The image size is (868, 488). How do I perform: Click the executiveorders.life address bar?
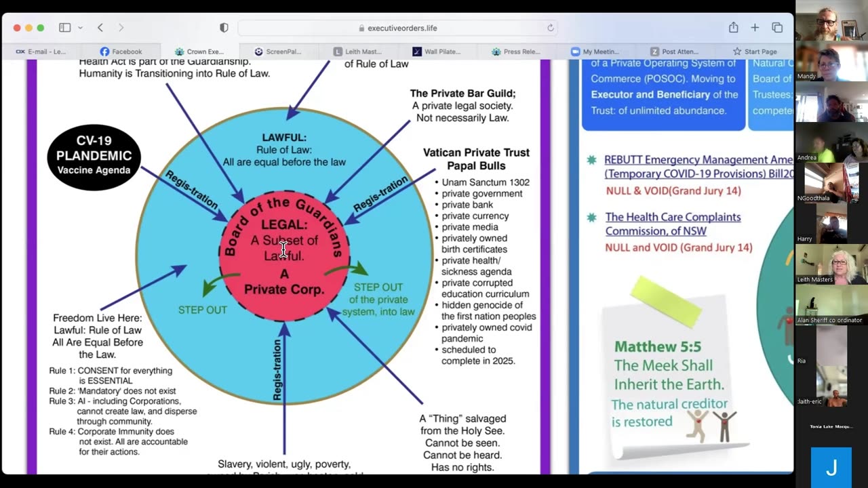click(397, 28)
